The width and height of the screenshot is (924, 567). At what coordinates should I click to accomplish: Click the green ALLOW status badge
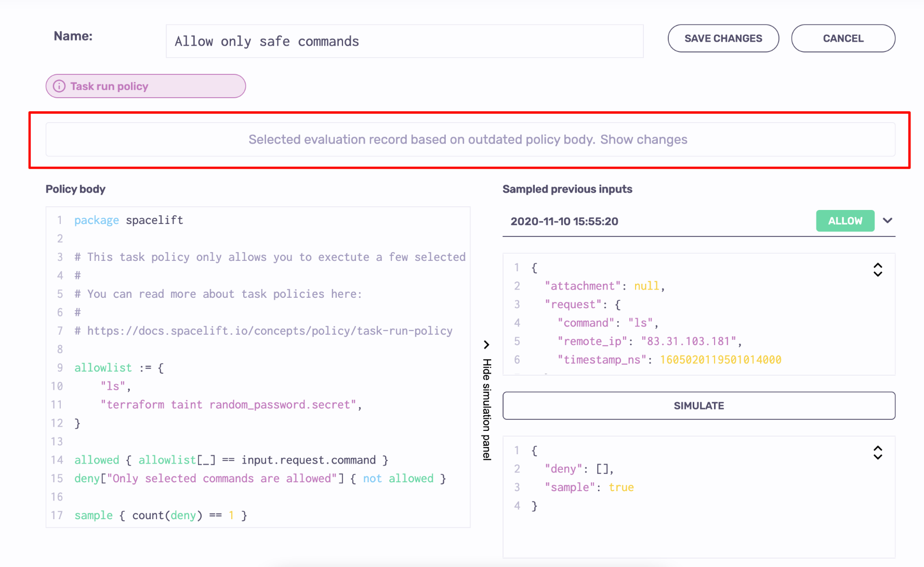[844, 221]
